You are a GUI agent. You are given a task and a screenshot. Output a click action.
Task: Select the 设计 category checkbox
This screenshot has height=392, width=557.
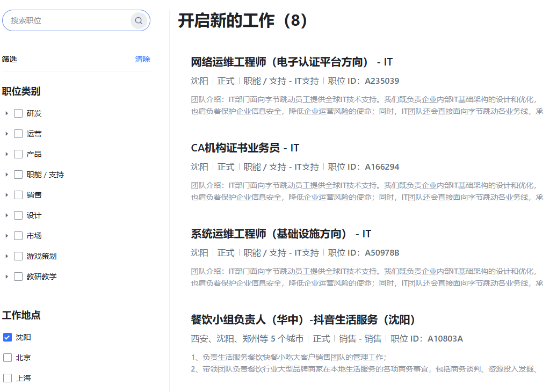coord(18,215)
